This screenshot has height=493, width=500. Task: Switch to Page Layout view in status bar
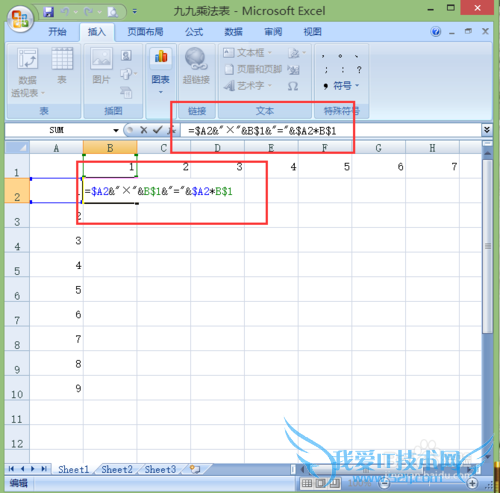click(321, 483)
